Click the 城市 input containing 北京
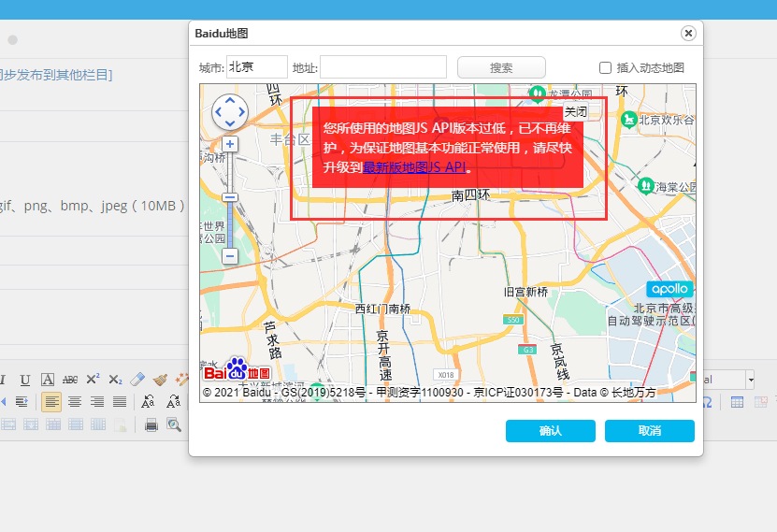This screenshot has height=532, width=777. (x=257, y=67)
